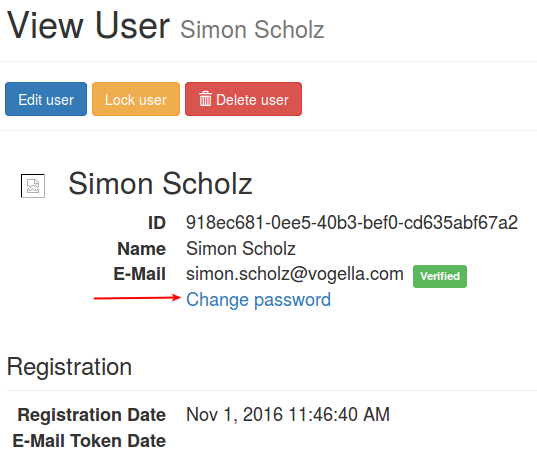The height and width of the screenshot is (462, 537).
Task: Click the E-Mail Token Date label
Action: (x=89, y=440)
